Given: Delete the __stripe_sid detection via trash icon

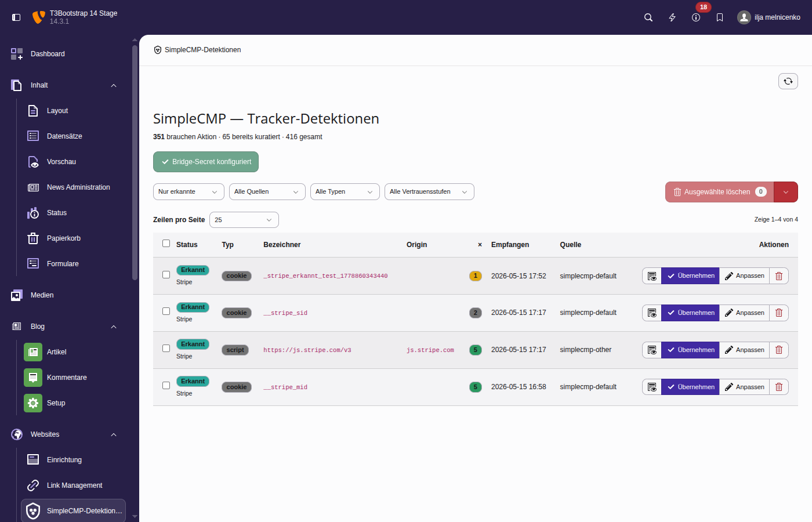Looking at the screenshot, I should coord(779,313).
